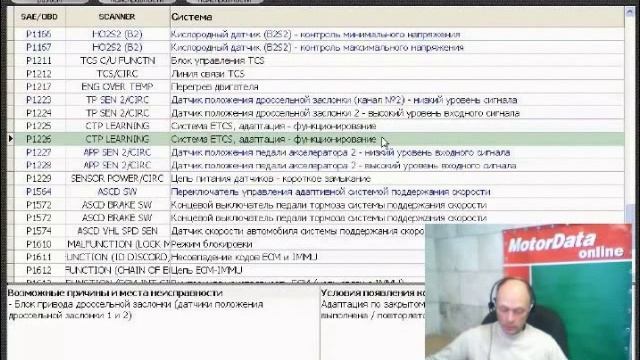640x360 pixels.
Task: Select code cell P1223
Action: point(39,100)
